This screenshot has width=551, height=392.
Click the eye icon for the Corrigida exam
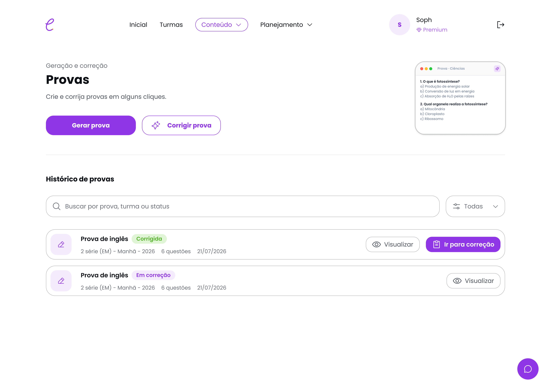click(x=376, y=244)
